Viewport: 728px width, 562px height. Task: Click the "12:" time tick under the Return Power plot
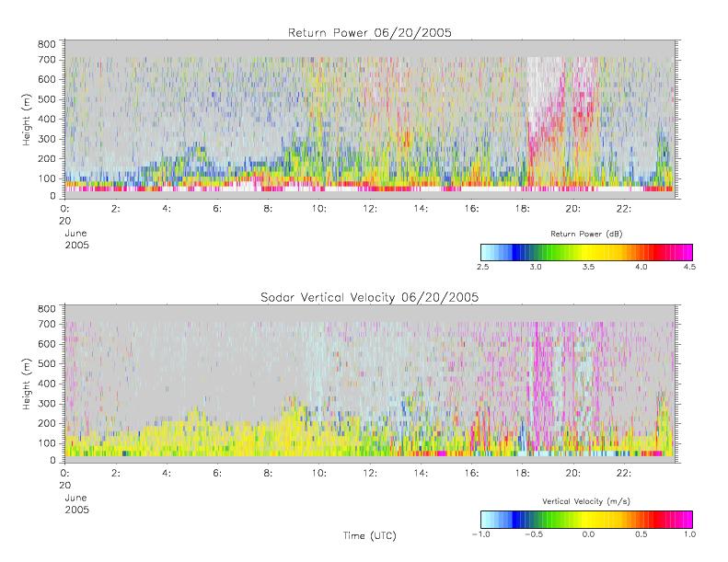[370, 209]
